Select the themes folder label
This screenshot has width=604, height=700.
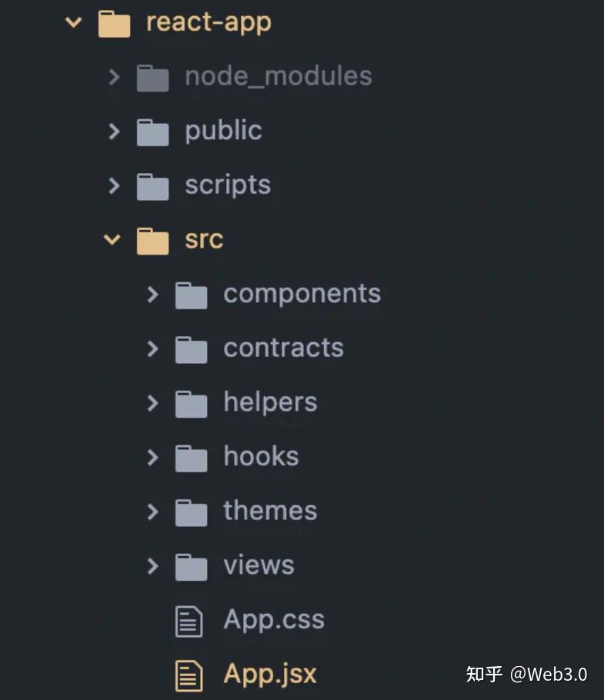click(270, 511)
